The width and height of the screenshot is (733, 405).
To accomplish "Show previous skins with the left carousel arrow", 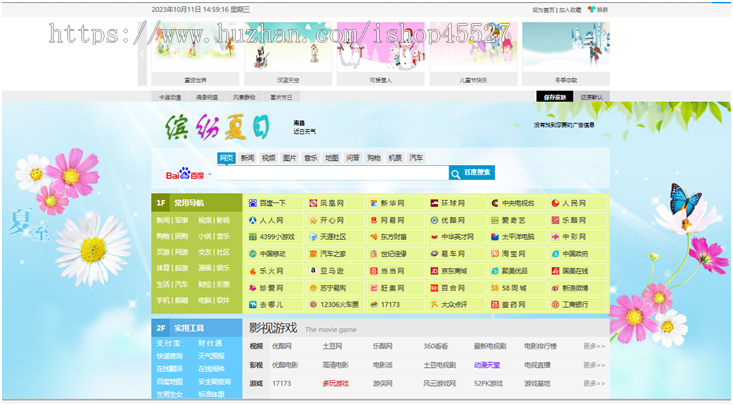I will (x=143, y=54).
